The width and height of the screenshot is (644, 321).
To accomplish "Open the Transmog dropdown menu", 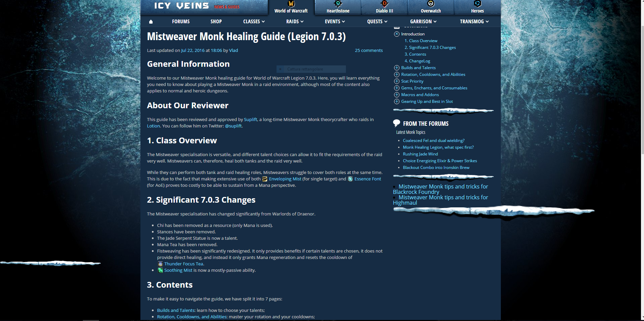I will tap(474, 22).
